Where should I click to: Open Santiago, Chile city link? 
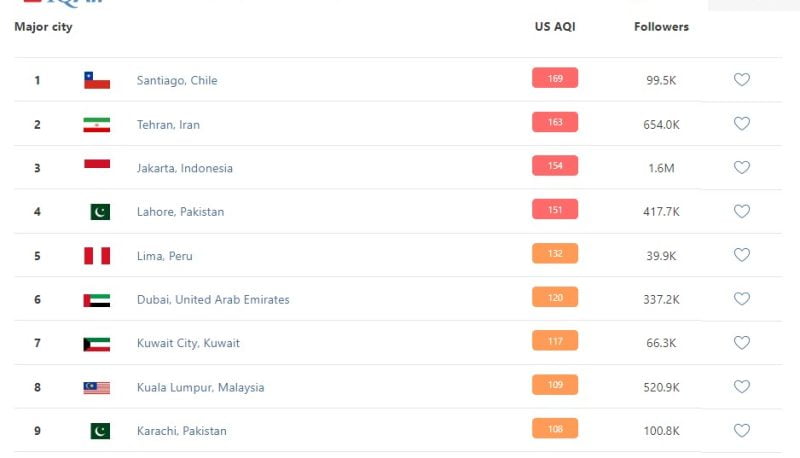pos(177,81)
